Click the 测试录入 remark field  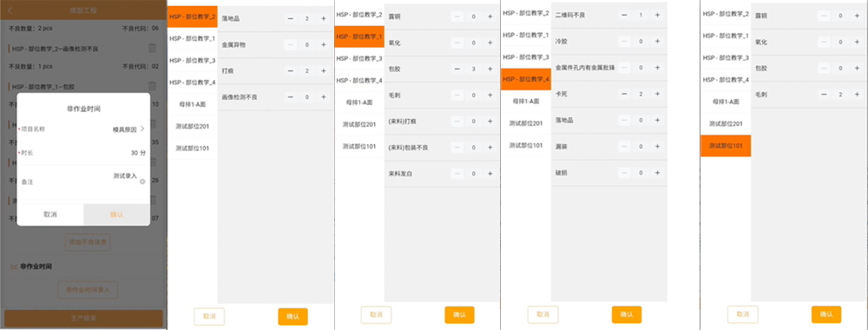tap(124, 175)
